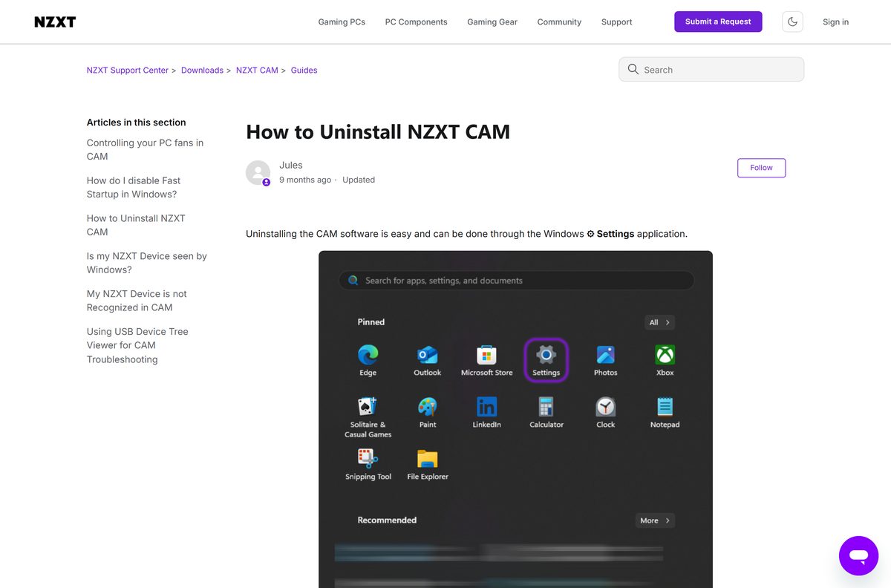Open Support menu
891x588 pixels.
[616, 22]
